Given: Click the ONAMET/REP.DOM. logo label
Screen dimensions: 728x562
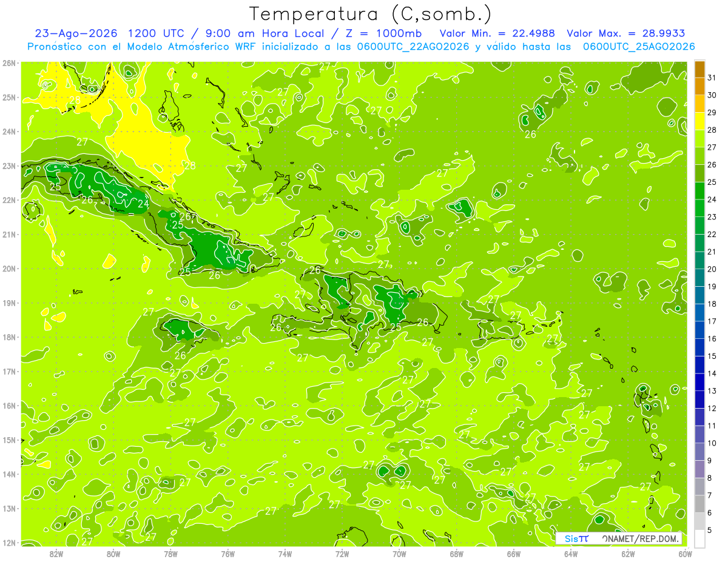Looking at the screenshot, I should coord(640,538).
